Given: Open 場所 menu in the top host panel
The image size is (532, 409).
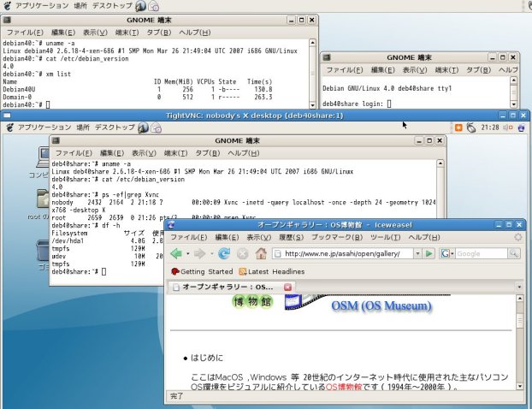Looking at the screenshot, I should [x=80, y=6].
